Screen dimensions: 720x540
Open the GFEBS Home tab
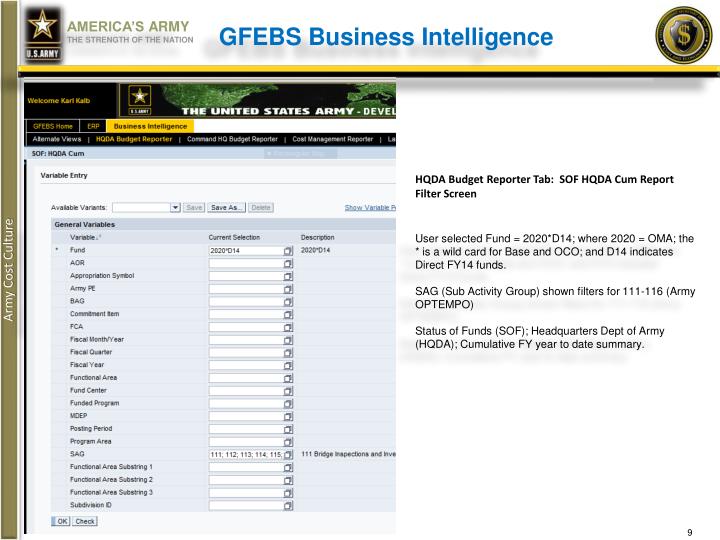(52, 126)
